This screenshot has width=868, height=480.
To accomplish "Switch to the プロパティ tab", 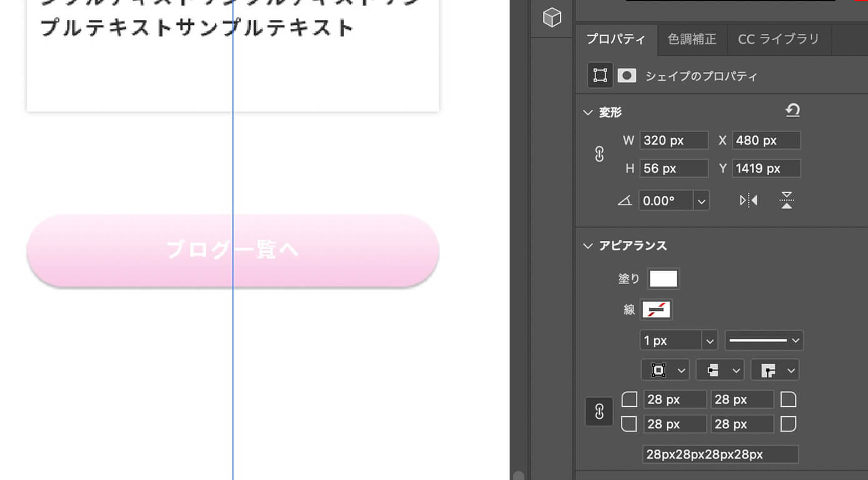I will click(x=616, y=39).
